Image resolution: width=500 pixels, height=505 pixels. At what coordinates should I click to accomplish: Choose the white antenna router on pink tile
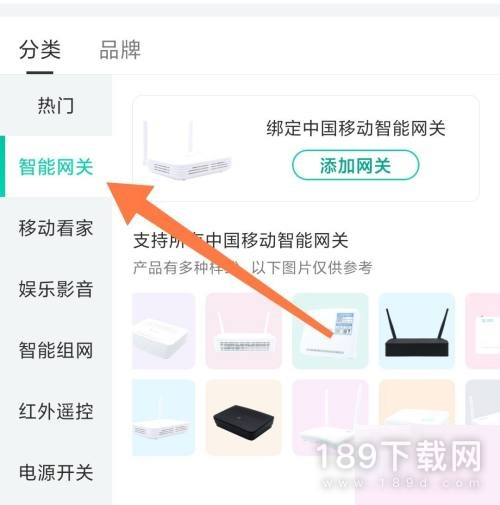[x=244, y=331]
